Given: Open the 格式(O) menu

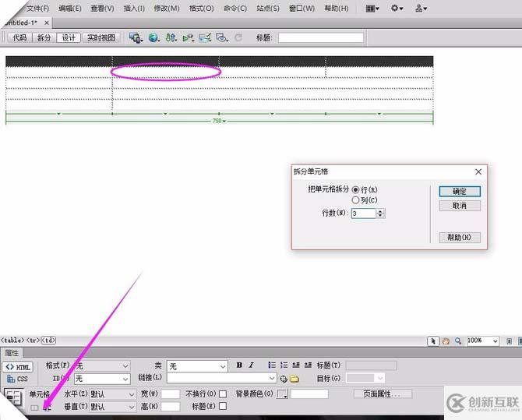Looking at the screenshot, I should pos(202,9).
